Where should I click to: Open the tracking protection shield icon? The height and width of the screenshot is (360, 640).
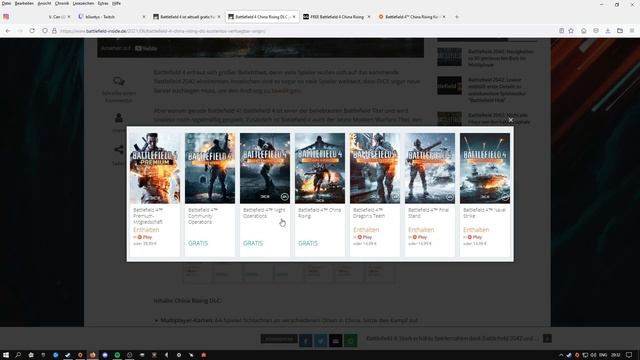(x=45, y=31)
